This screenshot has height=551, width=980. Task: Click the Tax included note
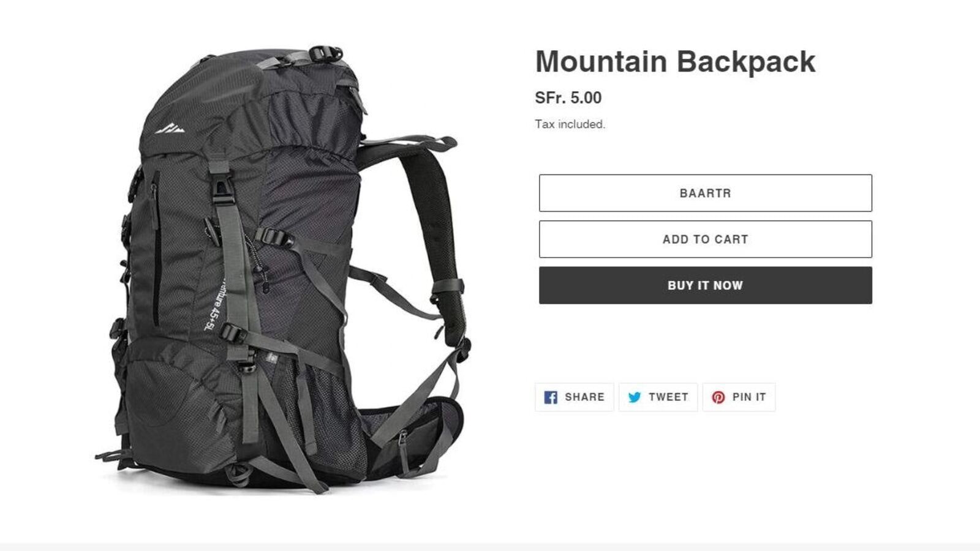pyautogui.click(x=570, y=124)
